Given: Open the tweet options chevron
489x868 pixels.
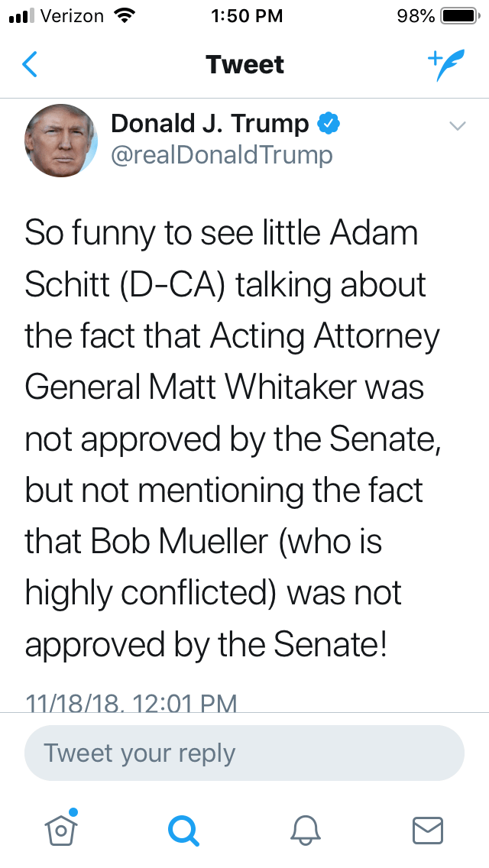Looking at the screenshot, I should pos(457,126).
